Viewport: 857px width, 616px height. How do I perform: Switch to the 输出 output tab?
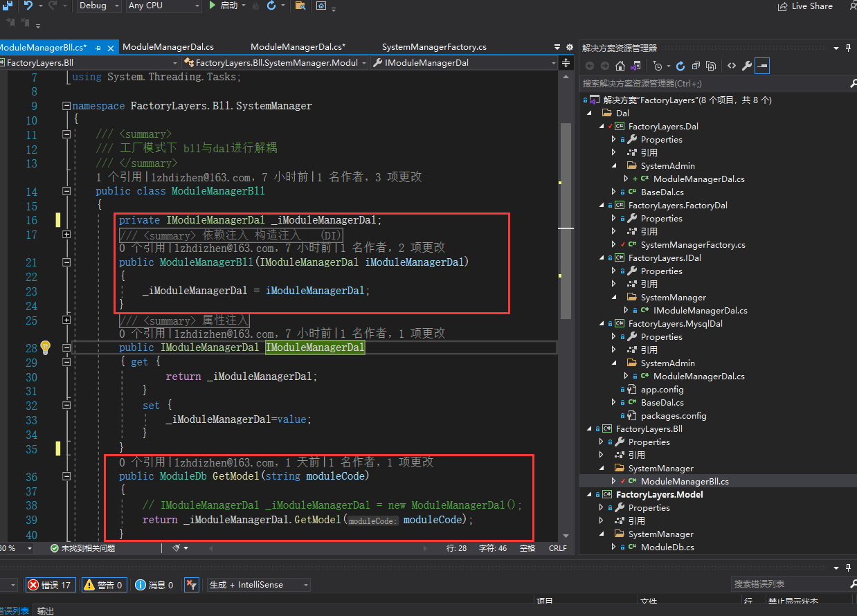click(46, 610)
